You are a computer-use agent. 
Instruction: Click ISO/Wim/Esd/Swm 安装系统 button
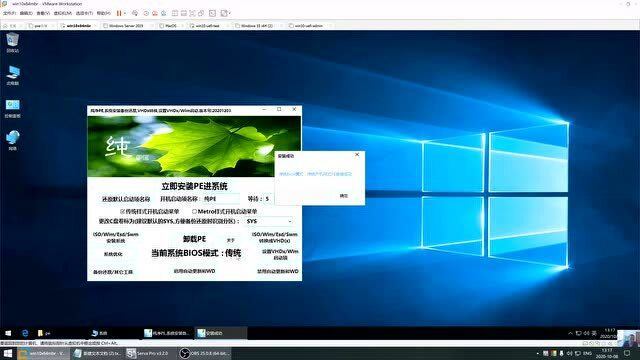[116, 238]
